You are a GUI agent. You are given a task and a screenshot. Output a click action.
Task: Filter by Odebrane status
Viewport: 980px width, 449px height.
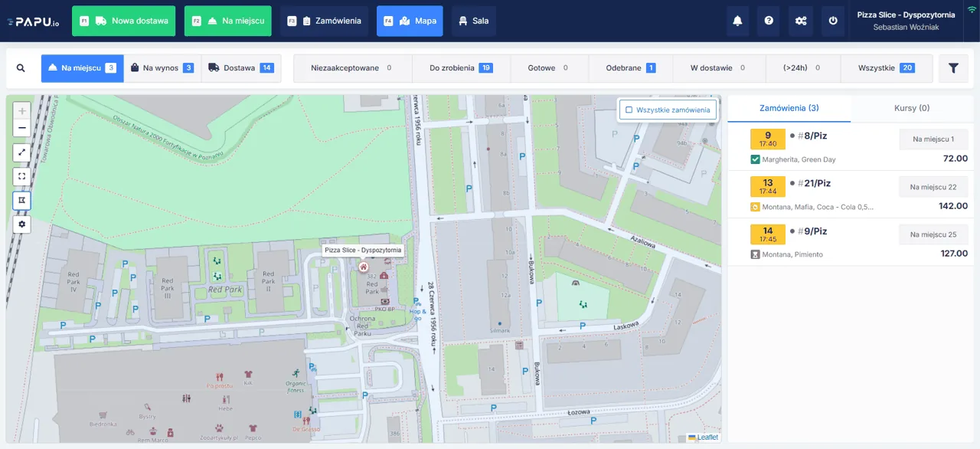pos(630,68)
